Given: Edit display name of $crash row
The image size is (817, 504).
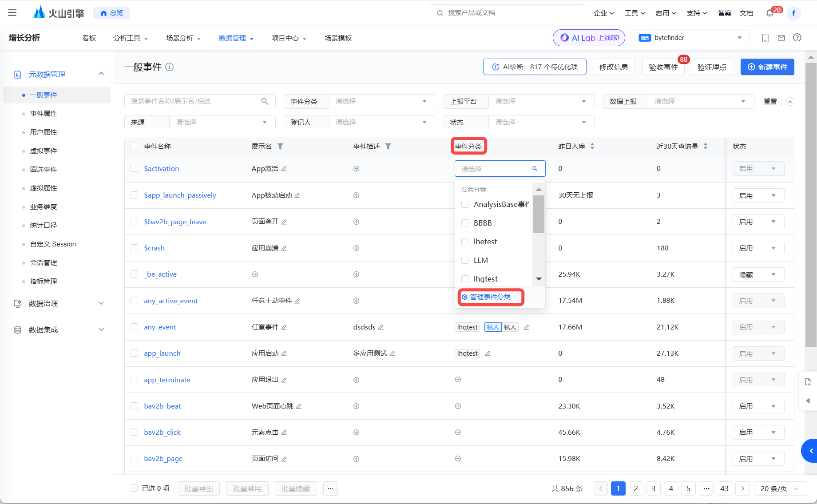Looking at the screenshot, I should click(x=284, y=248).
